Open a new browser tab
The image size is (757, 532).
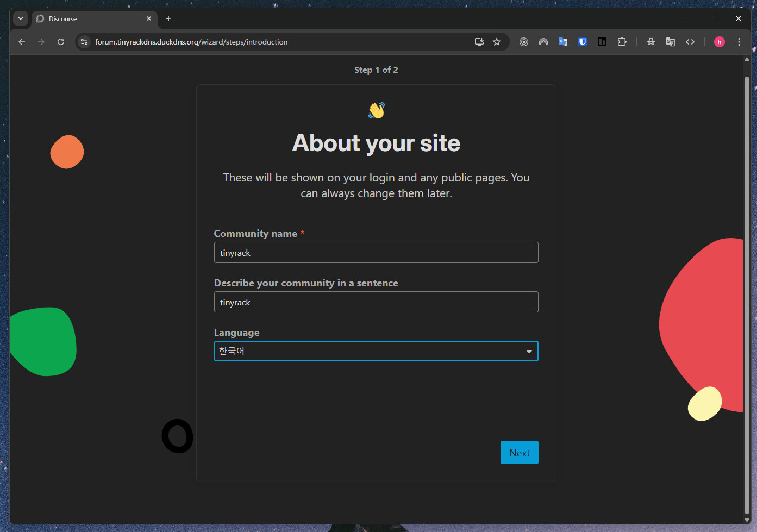[168, 18]
